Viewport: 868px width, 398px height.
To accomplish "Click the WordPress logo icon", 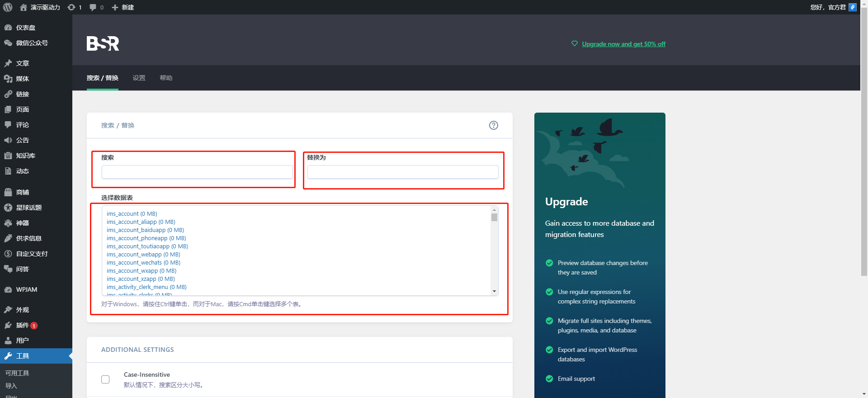I will click(x=8, y=7).
